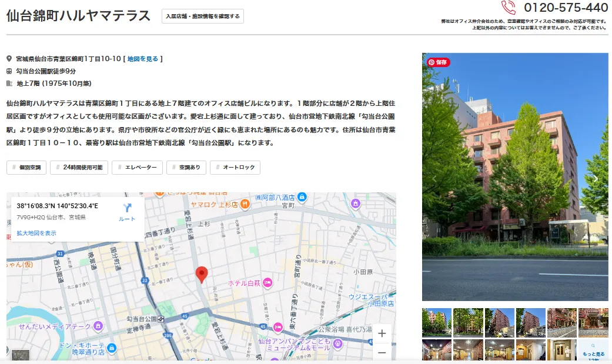Show next building photo with right arrow
The image size is (612, 364).
[x=595, y=179]
